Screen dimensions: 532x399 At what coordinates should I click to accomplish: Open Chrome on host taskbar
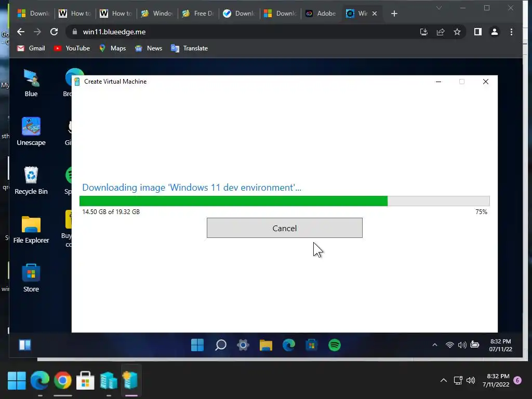pos(62,381)
